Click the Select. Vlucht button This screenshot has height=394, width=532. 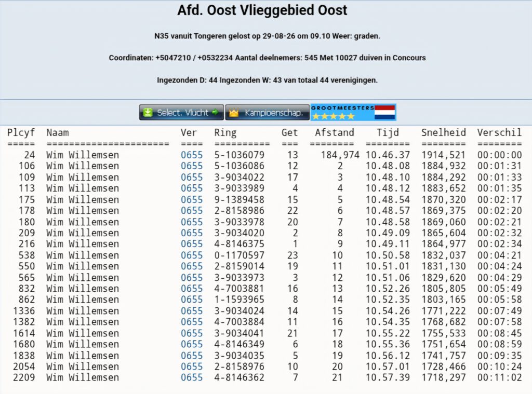point(181,112)
